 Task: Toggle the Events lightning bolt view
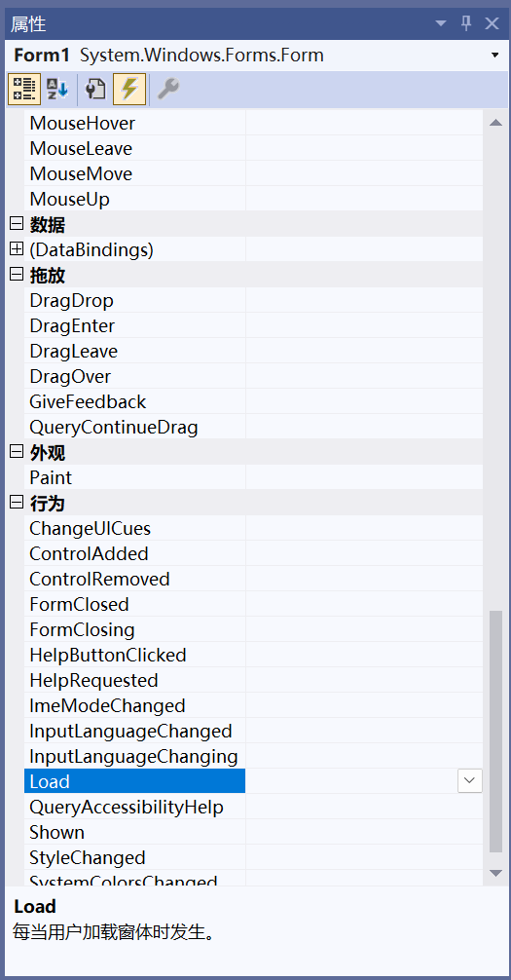coord(129,89)
